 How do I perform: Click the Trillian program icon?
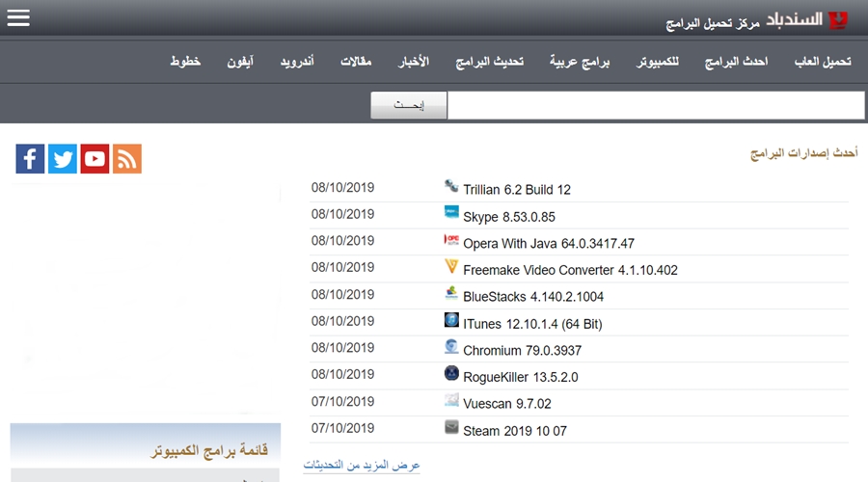point(451,186)
